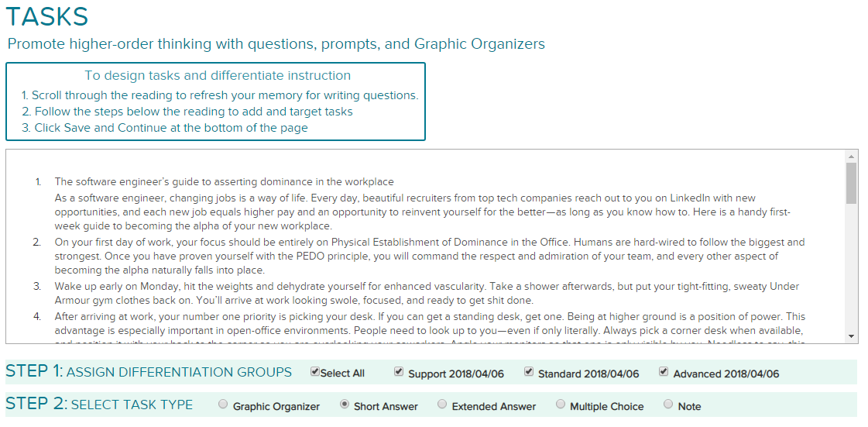This screenshot has width=868, height=427.
Task: Click the scrollbar track below the thumb
Action: pyautogui.click(x=852, y=267)
